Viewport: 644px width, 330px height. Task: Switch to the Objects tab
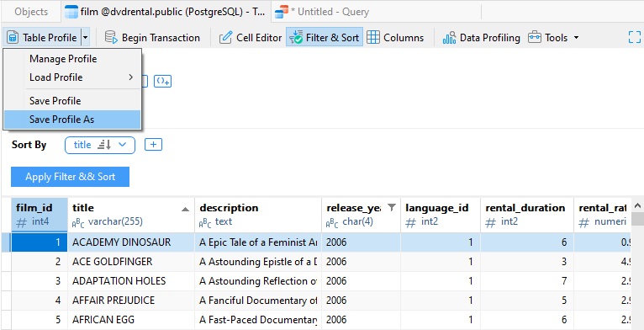click(x=31, y=12)
